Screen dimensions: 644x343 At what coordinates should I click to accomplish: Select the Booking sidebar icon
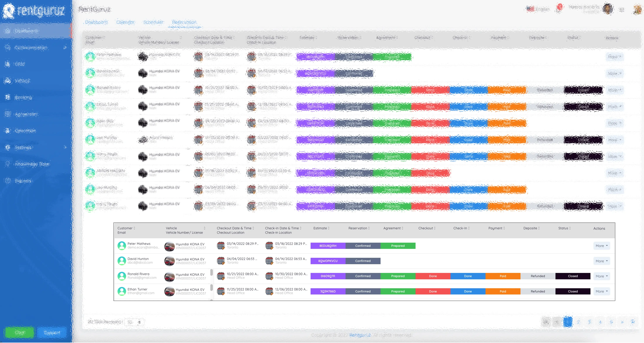8,97
